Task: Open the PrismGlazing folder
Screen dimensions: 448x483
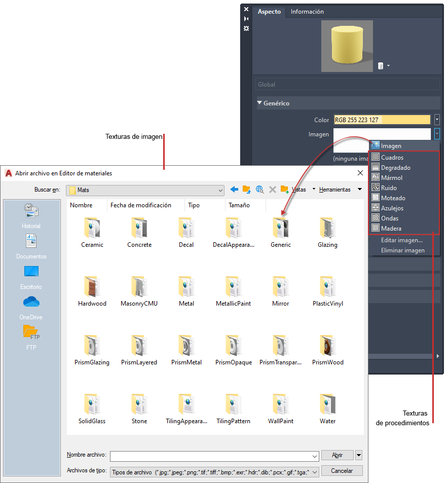Action: point(92,350)
